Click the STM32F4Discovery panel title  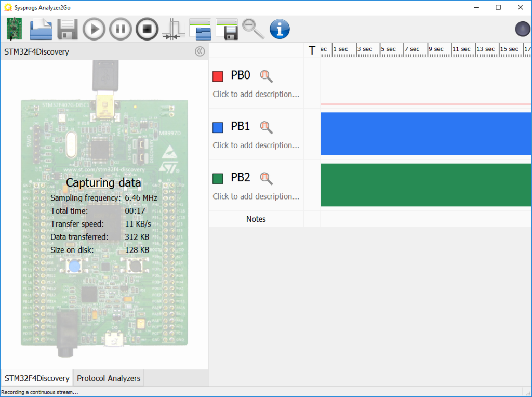[x=36, y=52]
